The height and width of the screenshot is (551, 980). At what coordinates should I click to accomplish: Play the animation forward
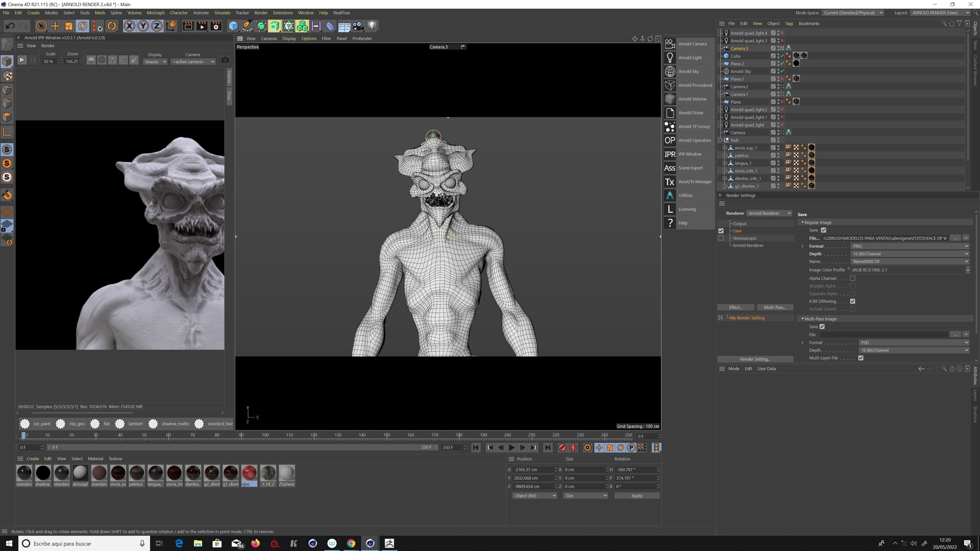point(512,448)
